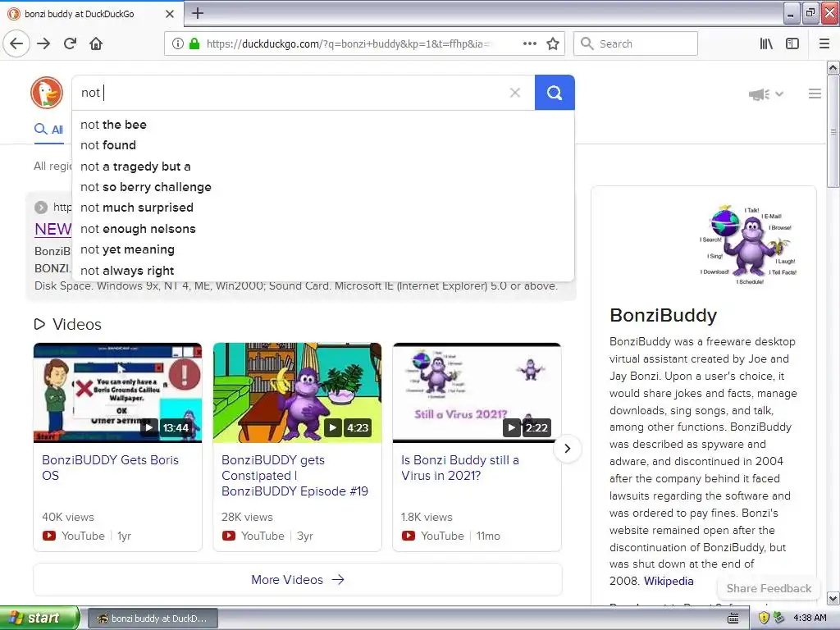Open the Windows Start button
Screen dimensions: 840x630
click(39, 619)
